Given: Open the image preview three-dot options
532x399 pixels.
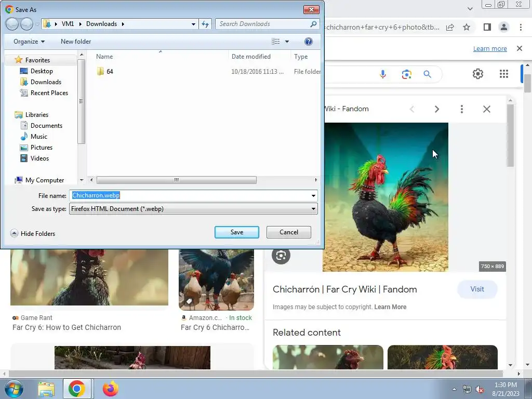Looking at the screenshot, I should (461, 109).
